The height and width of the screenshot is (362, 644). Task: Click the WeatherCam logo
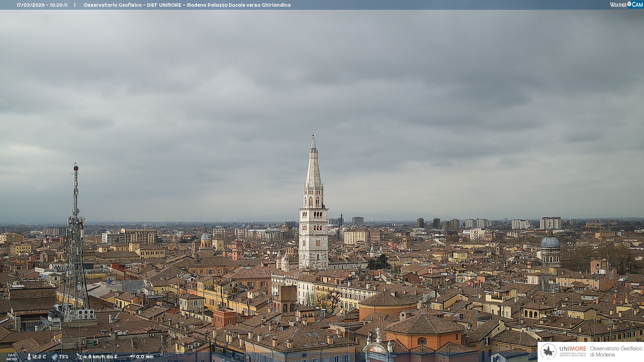point(626,5)
